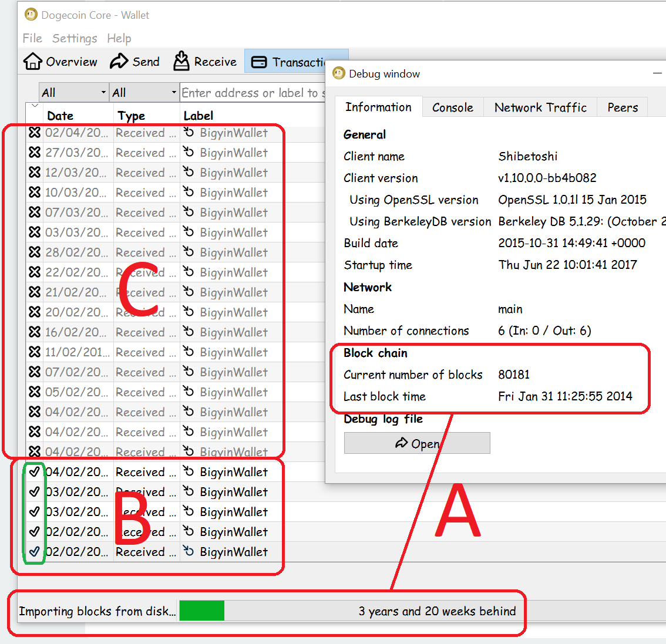
Task: Click the received arrow icon in 27/03 row
Action: 189,152
